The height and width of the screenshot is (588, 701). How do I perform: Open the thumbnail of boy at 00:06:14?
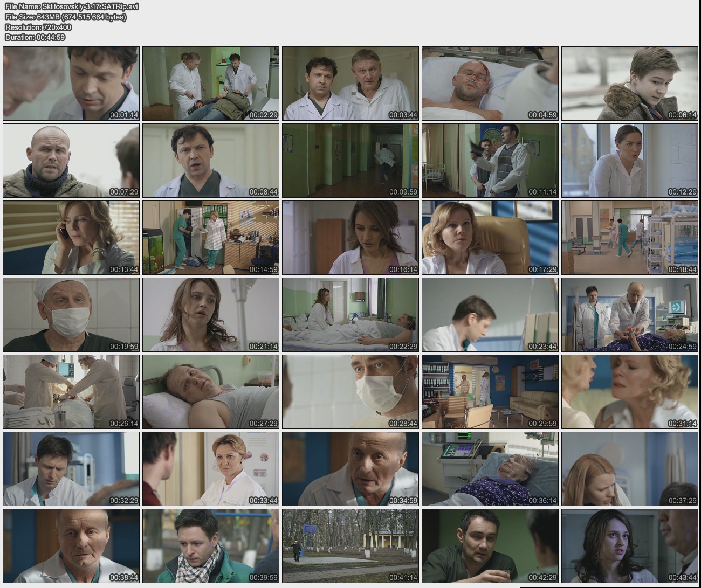[629, 84]
